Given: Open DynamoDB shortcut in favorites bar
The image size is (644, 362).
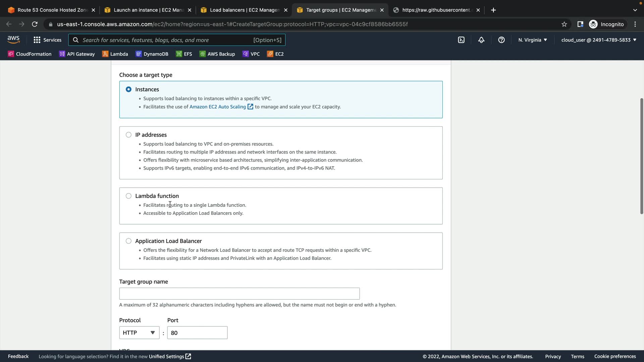Looking at the screenshot, I should [152, 54].
